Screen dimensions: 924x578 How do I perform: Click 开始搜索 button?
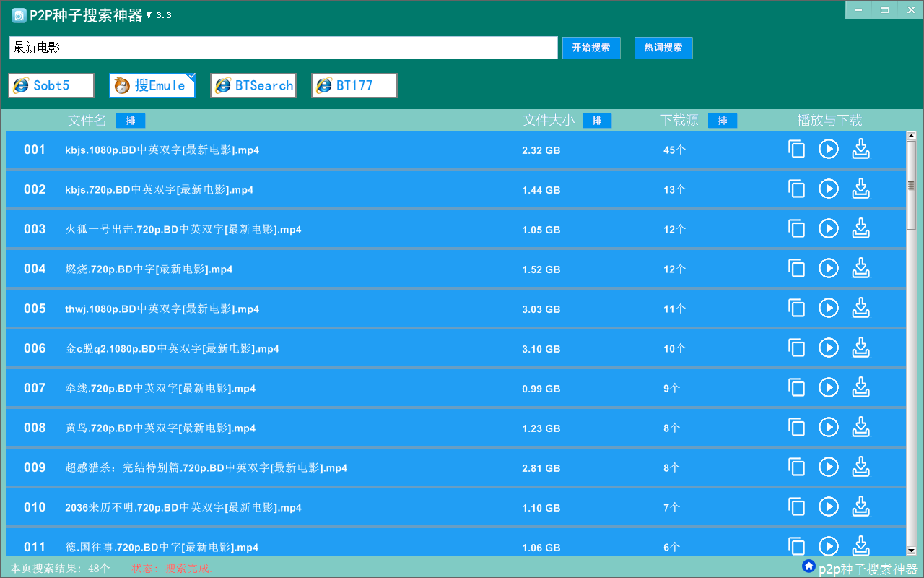tap(591, 48)
